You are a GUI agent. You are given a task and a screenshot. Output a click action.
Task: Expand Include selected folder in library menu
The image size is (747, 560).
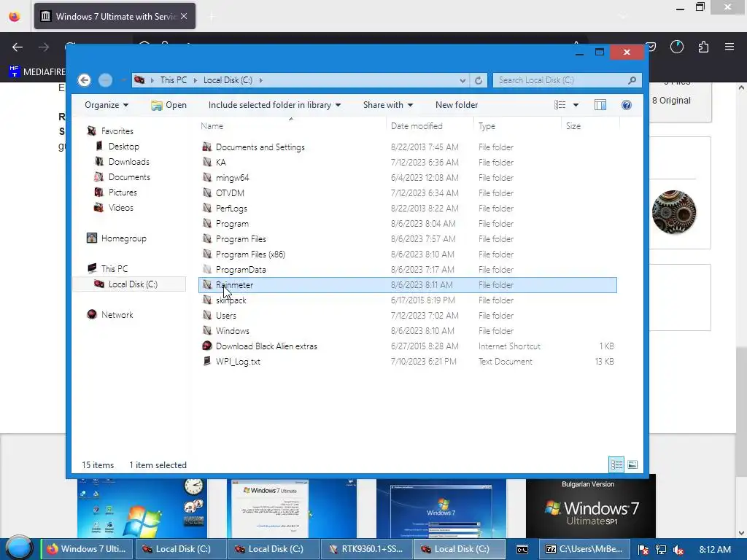coord(274,105)
